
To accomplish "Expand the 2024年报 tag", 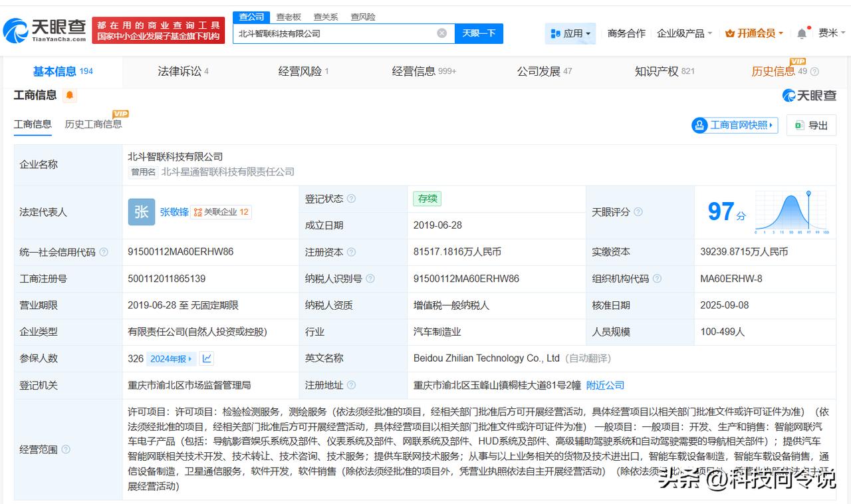I will coord(172,358).
